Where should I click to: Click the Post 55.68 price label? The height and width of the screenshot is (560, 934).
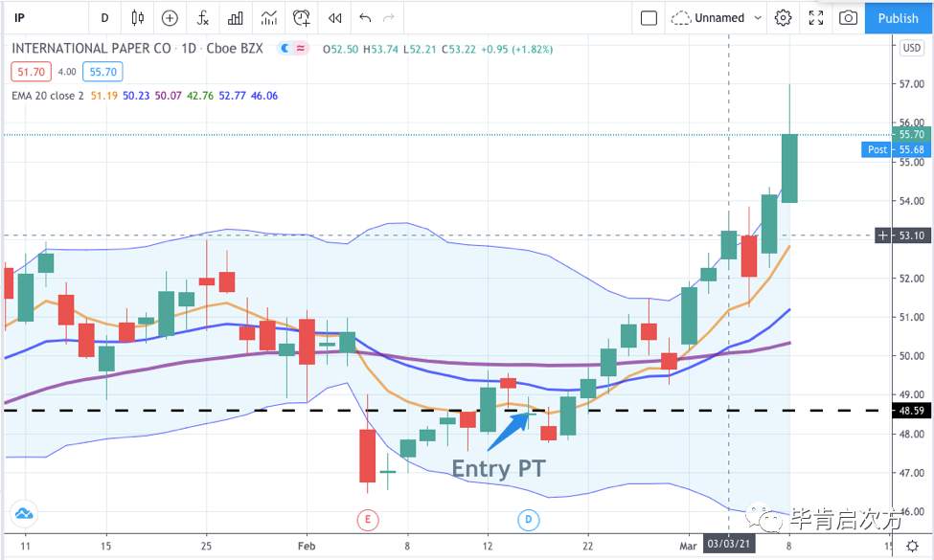(896, 149)
